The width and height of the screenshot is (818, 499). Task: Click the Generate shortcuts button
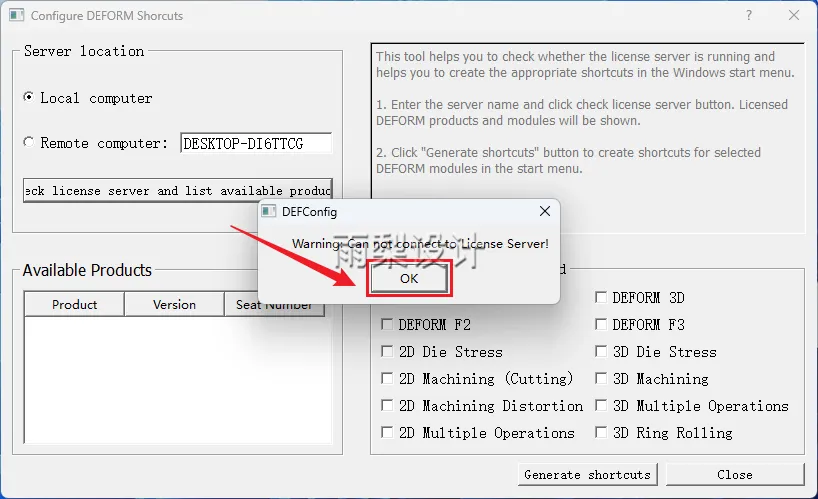pos(587,474)
